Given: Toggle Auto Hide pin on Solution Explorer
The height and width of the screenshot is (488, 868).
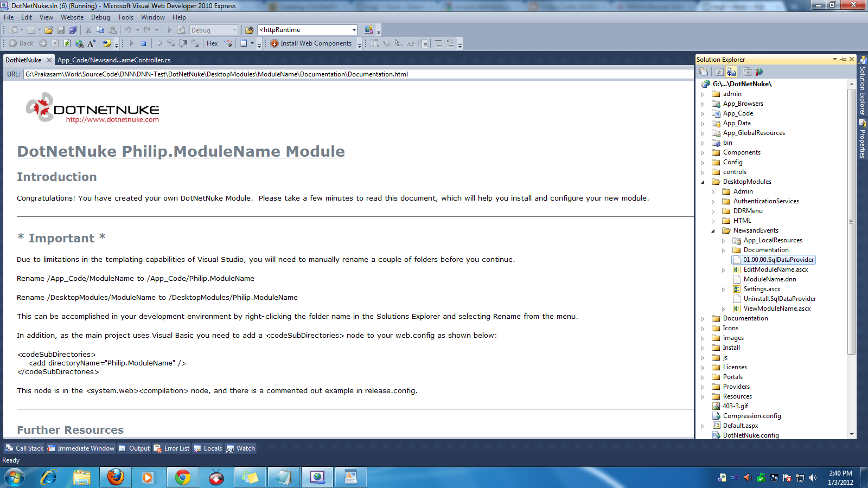Looking at the screenshot, I should click(844, 60).
